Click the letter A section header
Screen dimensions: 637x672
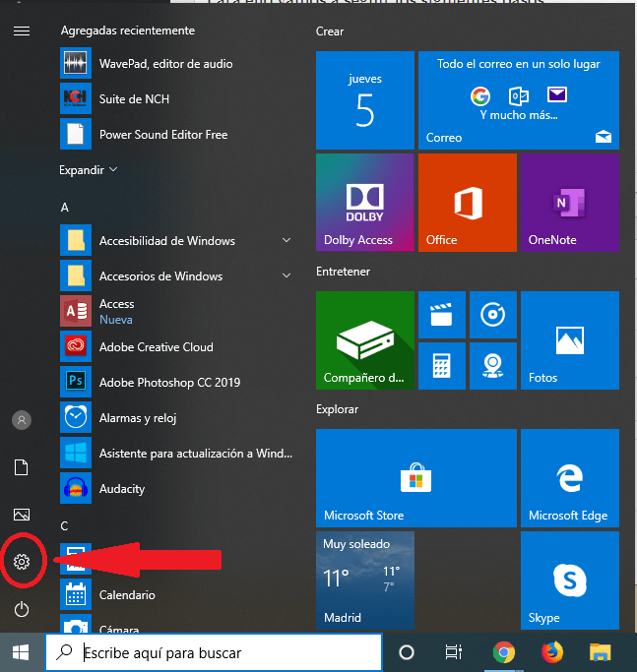click(x=65, y=208)
